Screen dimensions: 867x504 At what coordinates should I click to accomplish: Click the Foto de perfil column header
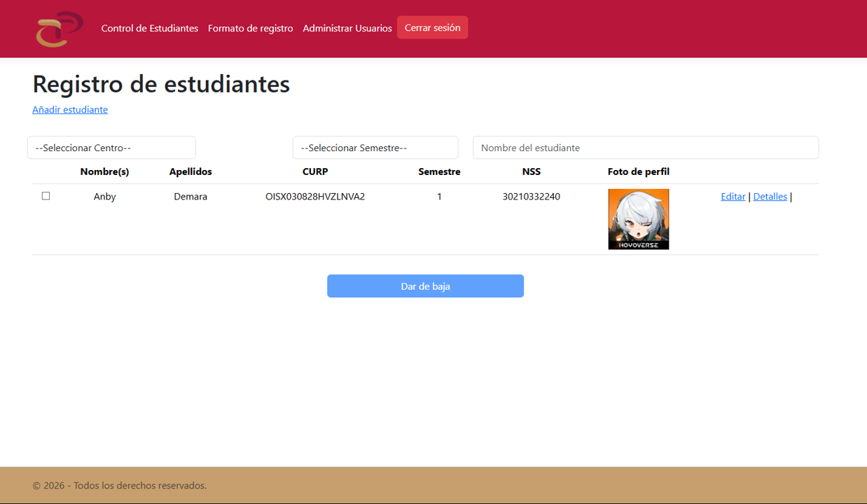click(x=639, y=171)
